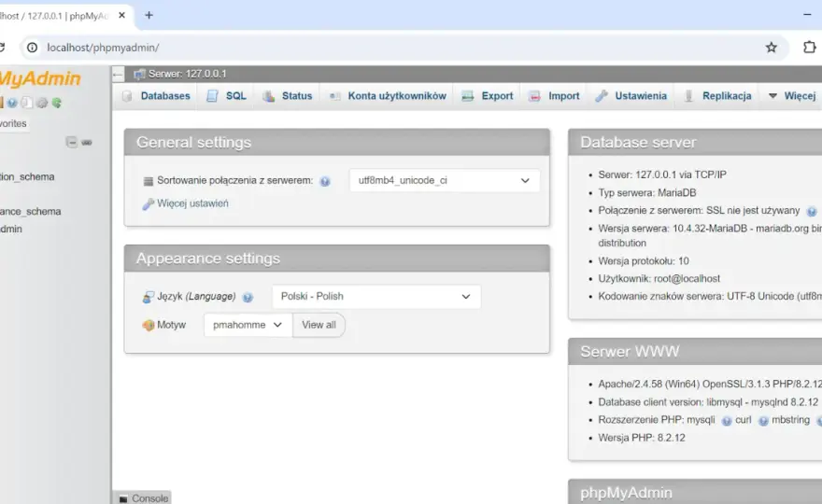The image size is (822, 504).
Task: Open the Motyw theme dropdown pmahomme
Action: point(248,325)
